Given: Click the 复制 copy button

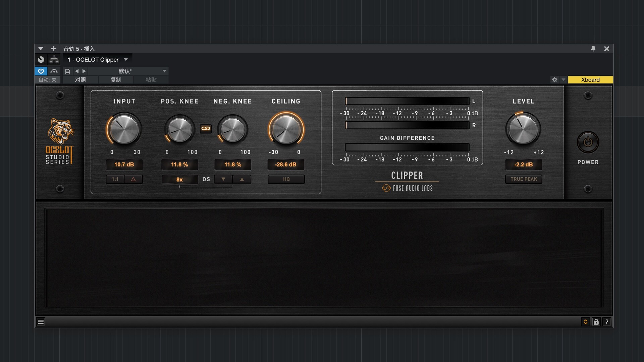Looking at the screenshot, I should coord(116,80).
